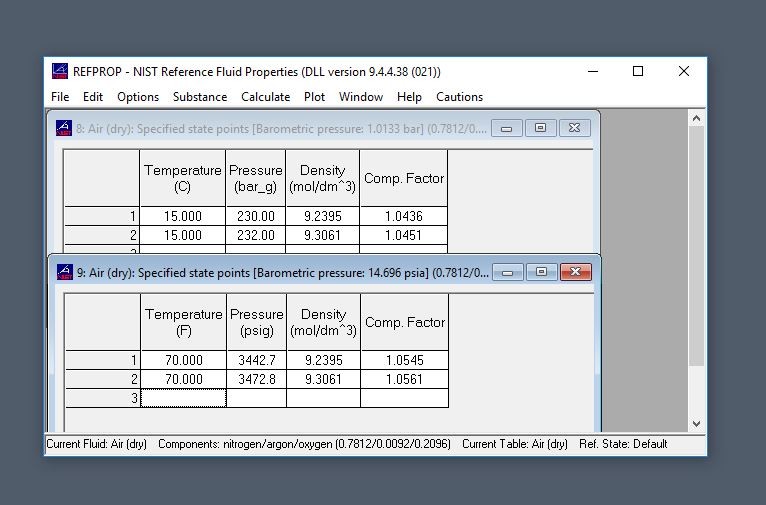766x505 pixels.
Task: Click the Pressure (psig) column header
Action: (x=256, y=322)
